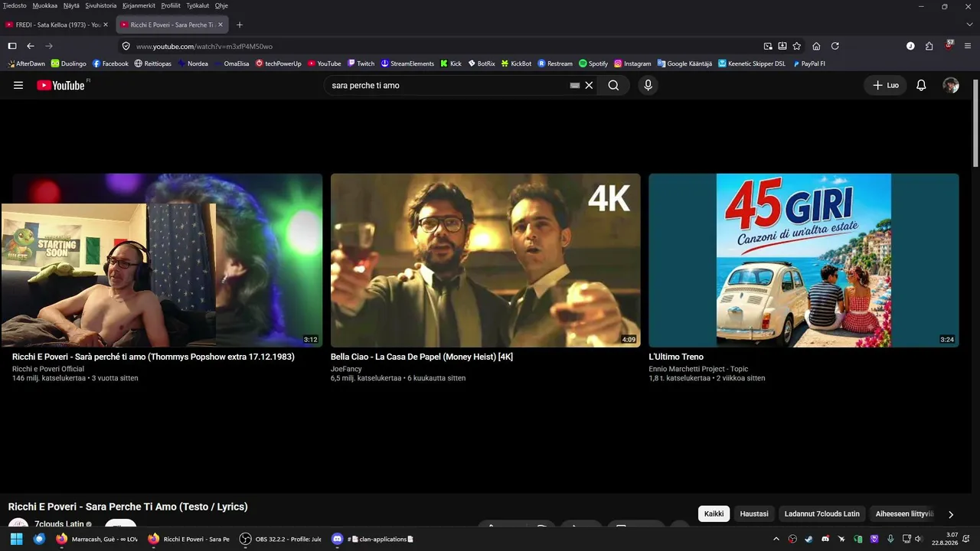Select the Kaikki filter chip
Screen dimensions: 980x551
pos(714,514)
